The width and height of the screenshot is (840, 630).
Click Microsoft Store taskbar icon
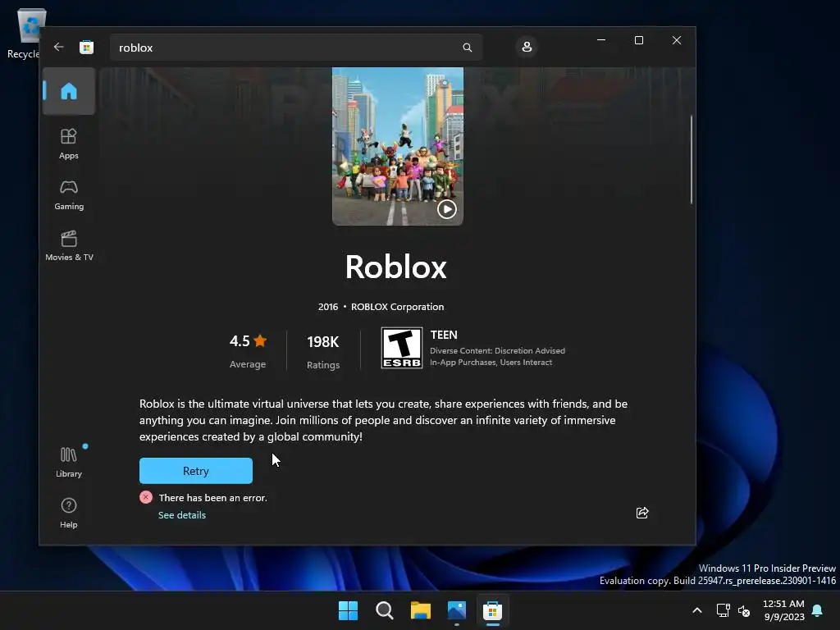492,610
